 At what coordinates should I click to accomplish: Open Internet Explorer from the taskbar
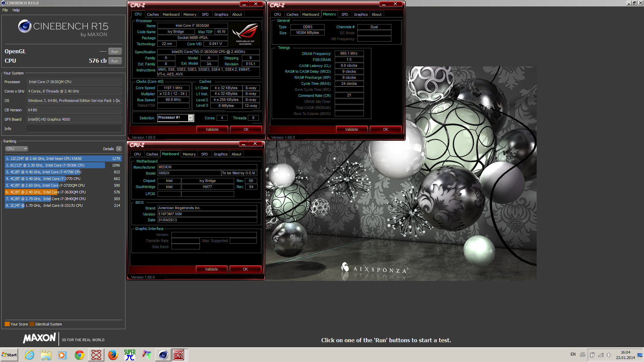(x=30, y=355)
